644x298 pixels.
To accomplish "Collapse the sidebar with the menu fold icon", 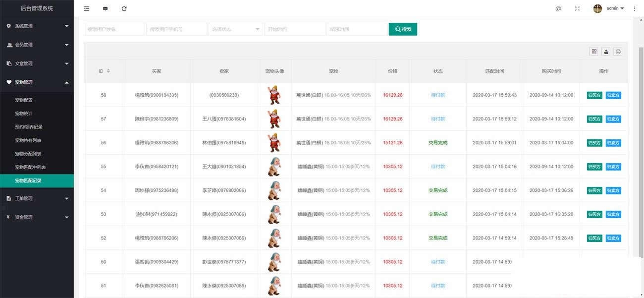I will [x=87, y=8].
